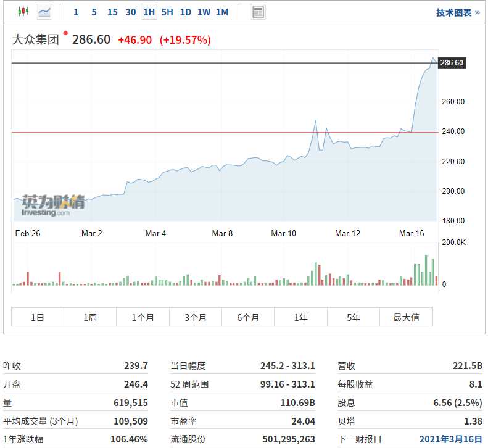The image size is (488, 448).
Task: Show the 1日 time range
Action: click(x=38, y=317)
